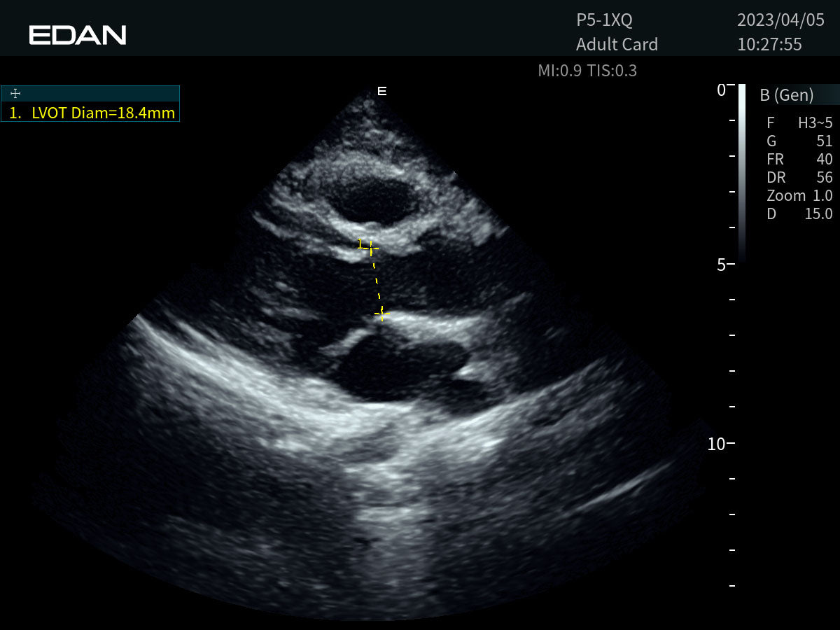840x630 pixels.
Task: Click the E orientation marker above the sector
Action: pyautogui.click(x=382, y=91)
